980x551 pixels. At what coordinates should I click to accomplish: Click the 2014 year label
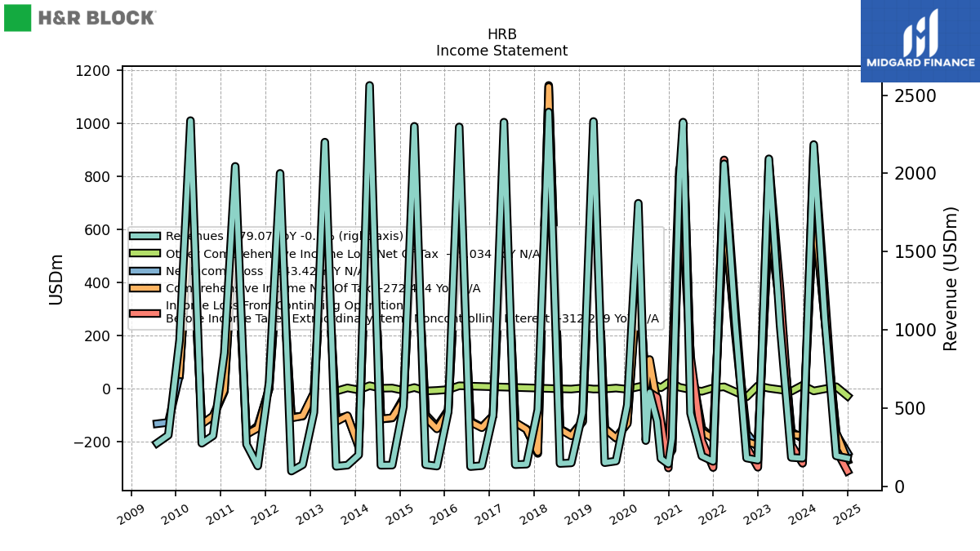click(354, 513)
